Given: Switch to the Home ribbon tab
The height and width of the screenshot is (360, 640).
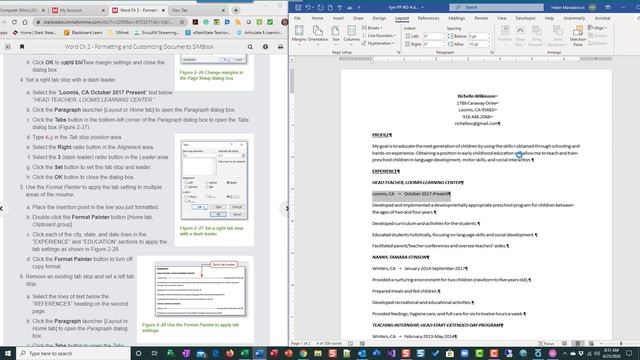Looking at the screenshot, I should 317,18.
